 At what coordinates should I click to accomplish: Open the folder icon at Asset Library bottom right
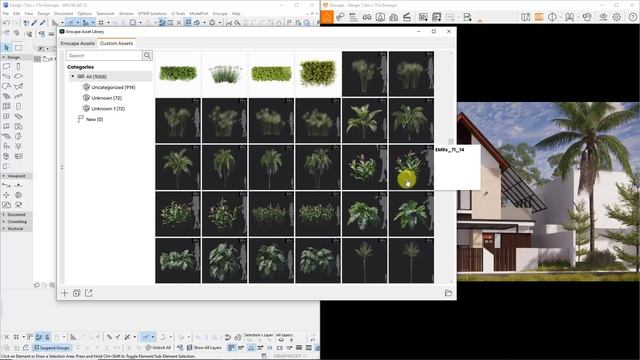(448, 293)
